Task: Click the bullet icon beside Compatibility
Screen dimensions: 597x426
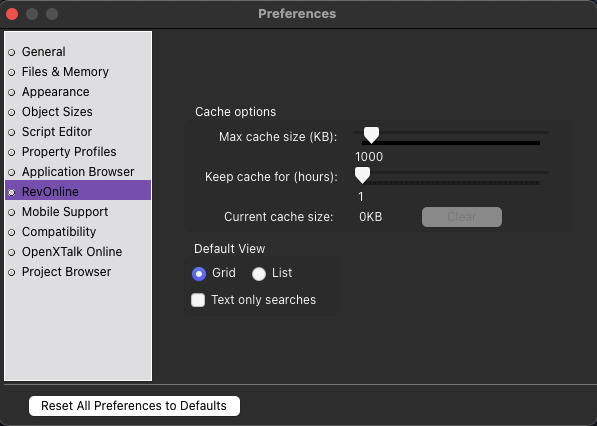Action: point(12,232)
